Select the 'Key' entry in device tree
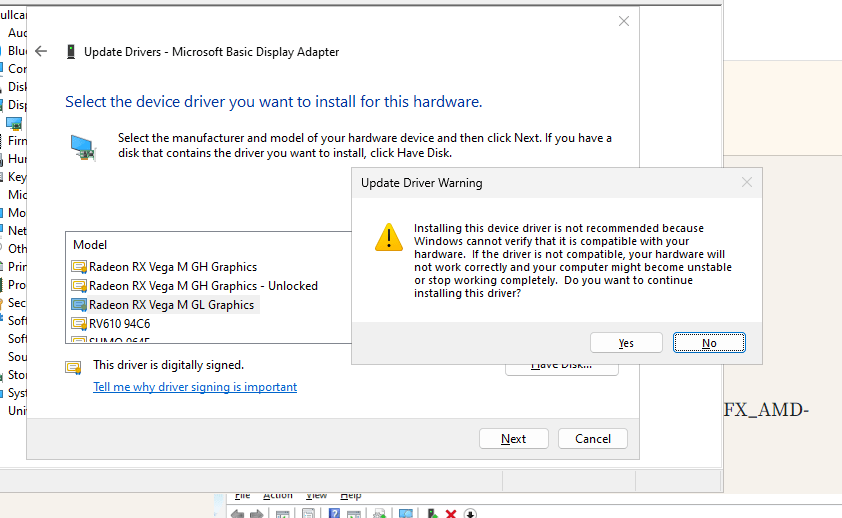842x518 pixels. point(17,177)
